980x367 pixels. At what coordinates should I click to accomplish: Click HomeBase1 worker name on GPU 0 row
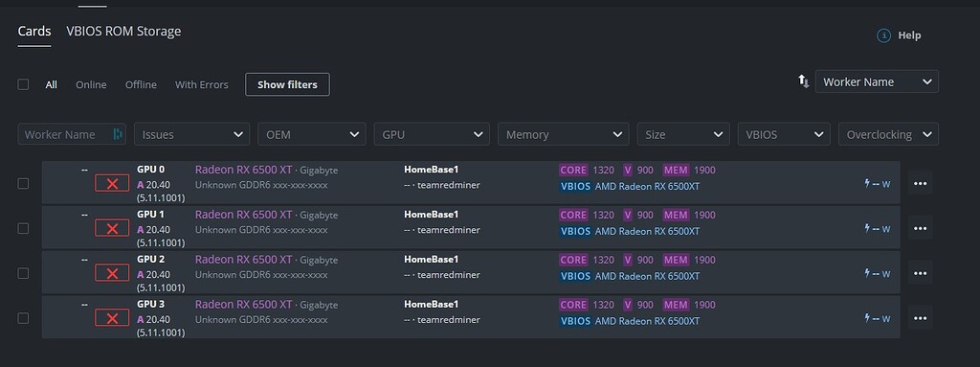pyautogui.click(x=432, y=169)
